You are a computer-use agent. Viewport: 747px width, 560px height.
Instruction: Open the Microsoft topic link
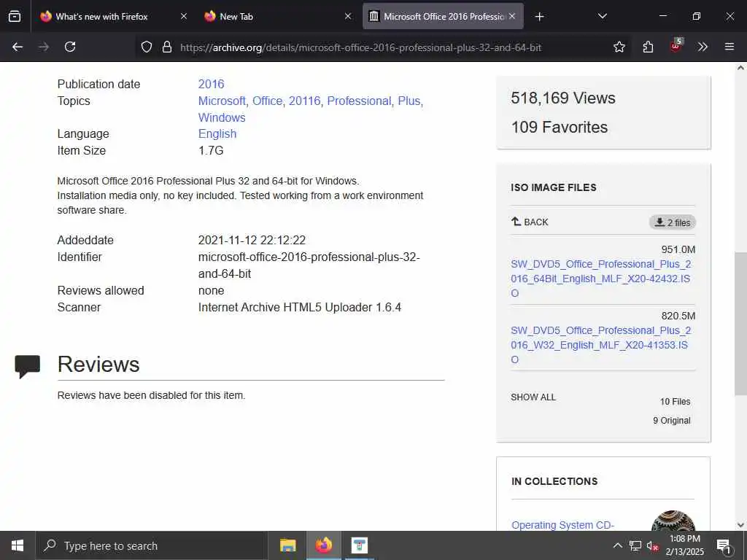pyautogui.click(x=222, y=101)
